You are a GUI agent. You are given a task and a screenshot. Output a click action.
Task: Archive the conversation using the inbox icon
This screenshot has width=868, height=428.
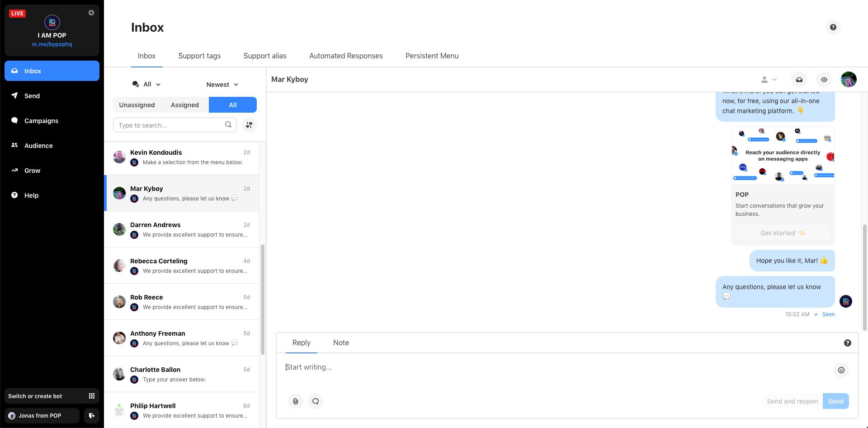pyautogui.click(x=799, y=79)
